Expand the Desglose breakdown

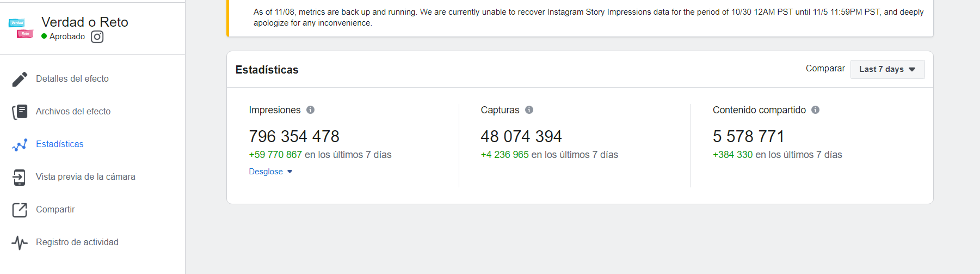pyautogui.click(x=270, y=172)
